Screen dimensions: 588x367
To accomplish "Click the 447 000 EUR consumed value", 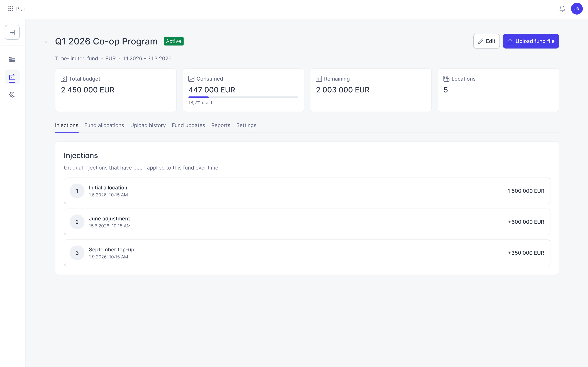I will (212, 90).
